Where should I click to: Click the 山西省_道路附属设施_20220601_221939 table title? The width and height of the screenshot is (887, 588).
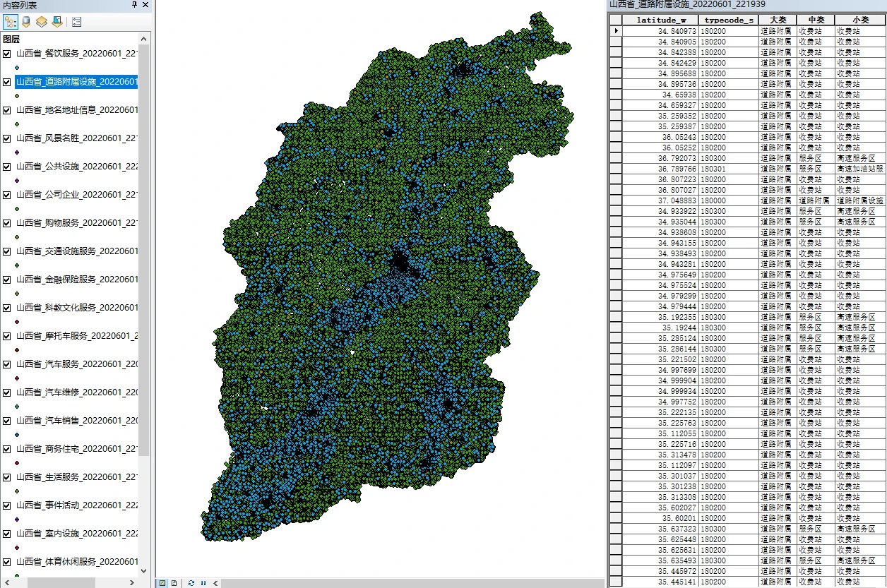(x=687, y=5)
